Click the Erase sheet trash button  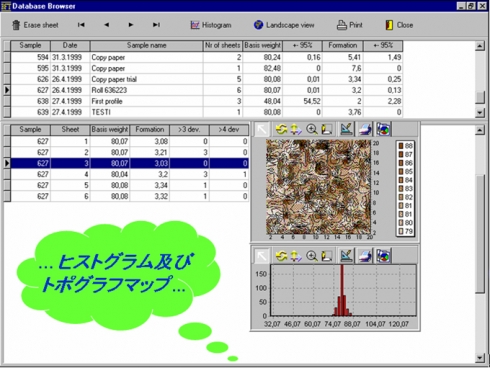click(x=35, y=25)
